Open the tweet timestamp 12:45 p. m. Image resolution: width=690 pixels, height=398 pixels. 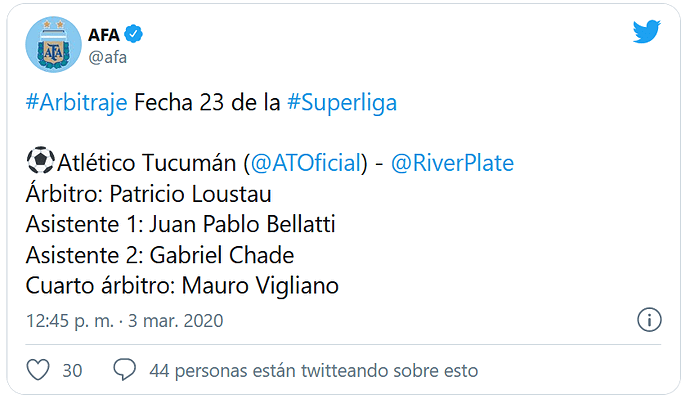[x=70, y=321]
